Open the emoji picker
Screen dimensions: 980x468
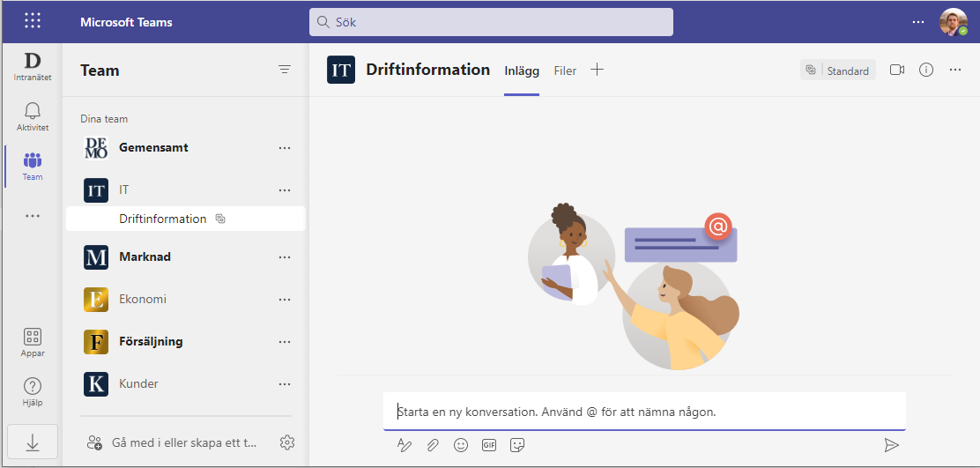click(x=461, y=445)
